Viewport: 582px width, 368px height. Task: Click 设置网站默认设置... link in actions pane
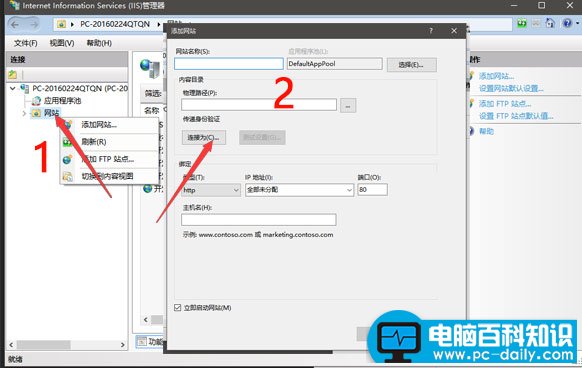511,88
